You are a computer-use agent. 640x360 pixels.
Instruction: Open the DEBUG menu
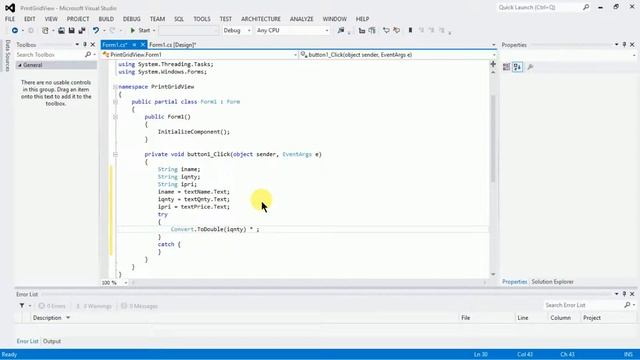(x=131, y=19)
